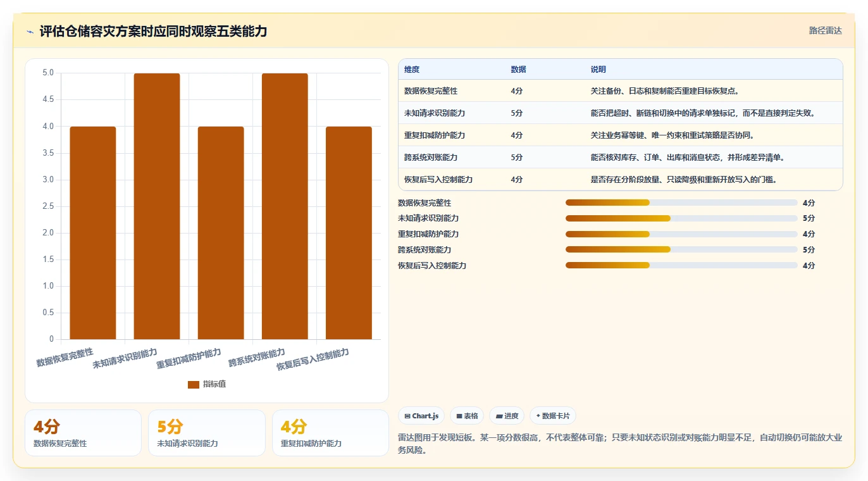Image resolution: width=868 pixels, height=481 pixels.
Task: Click the 路径雷达 label in the header
Action: point(826,30)
